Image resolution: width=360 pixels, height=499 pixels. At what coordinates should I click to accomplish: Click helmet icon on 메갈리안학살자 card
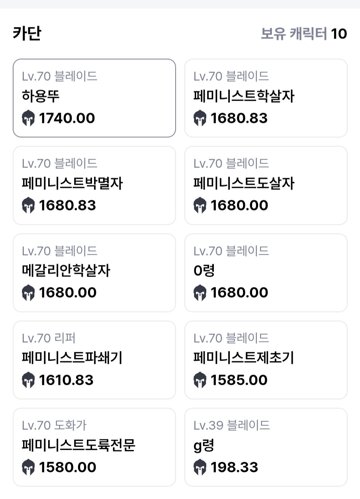point(28,293)
